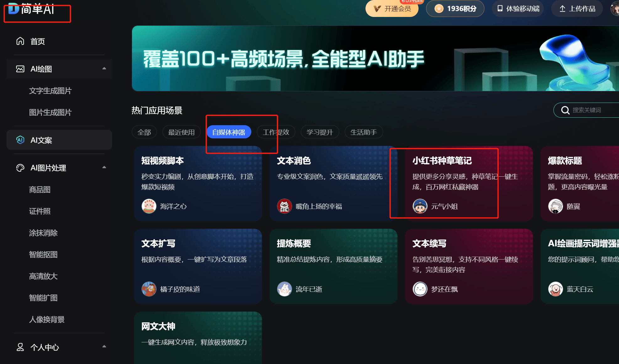Viewport: 619px width, 364px height.
Task: Click the 搜索关键词 input field
Action: 590,110
